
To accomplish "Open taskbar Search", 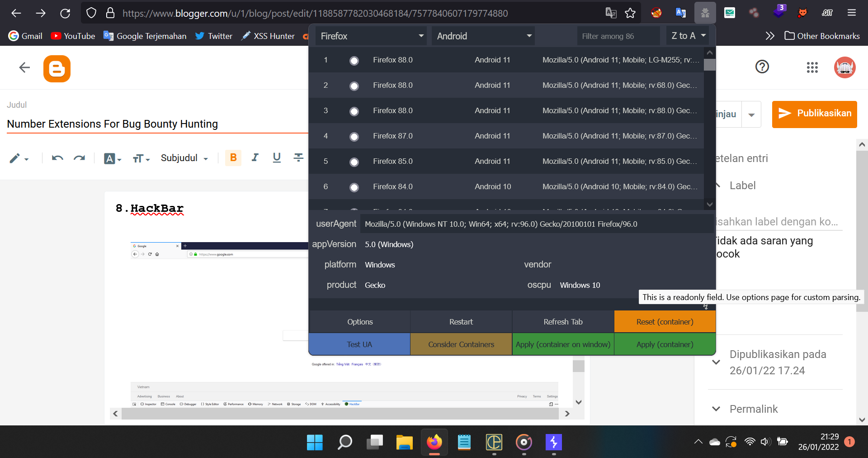I will click(x=344, y=442).
